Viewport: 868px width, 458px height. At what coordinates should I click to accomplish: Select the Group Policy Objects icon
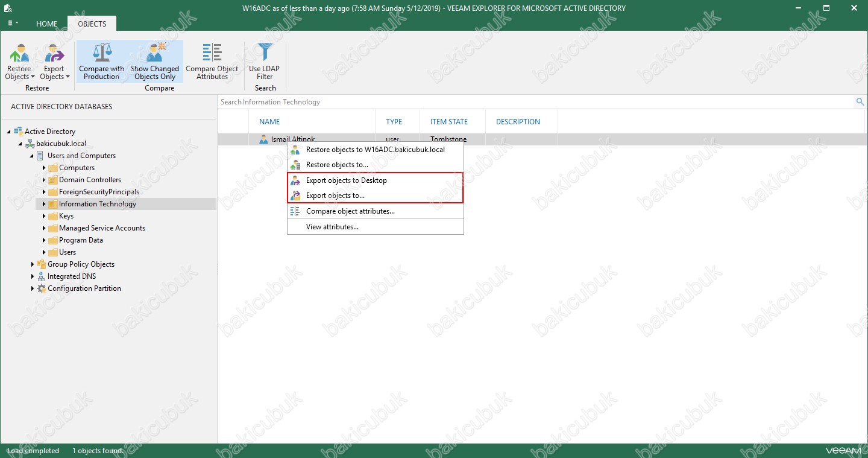point(41,264)
